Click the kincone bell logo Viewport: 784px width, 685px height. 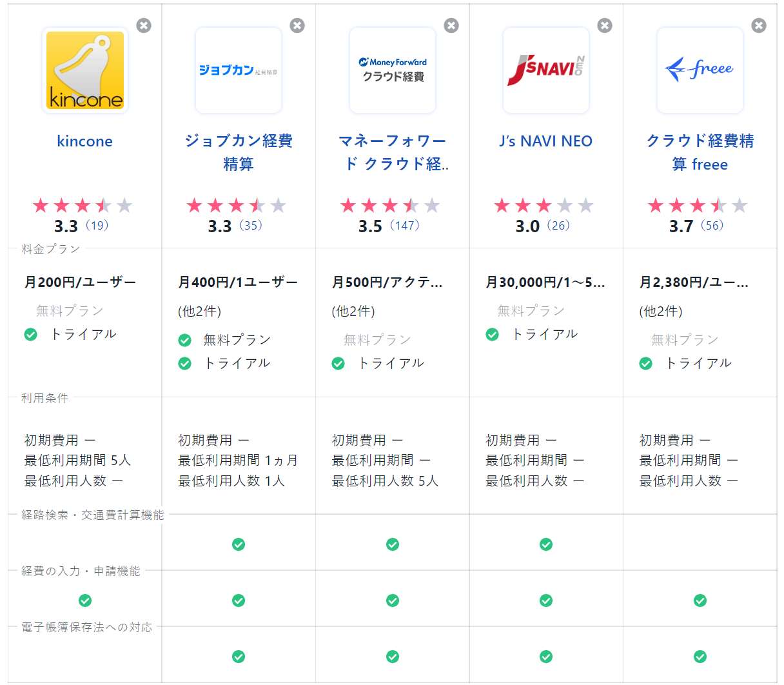point(85,70)
